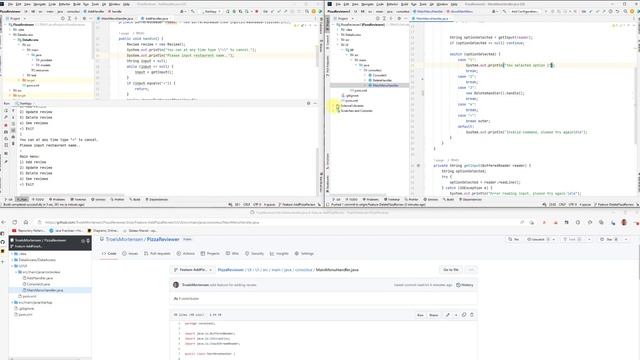Click the browser Back arrow
Image resolution: width=640 pixels, height=360 pixels.
point(4,222)
